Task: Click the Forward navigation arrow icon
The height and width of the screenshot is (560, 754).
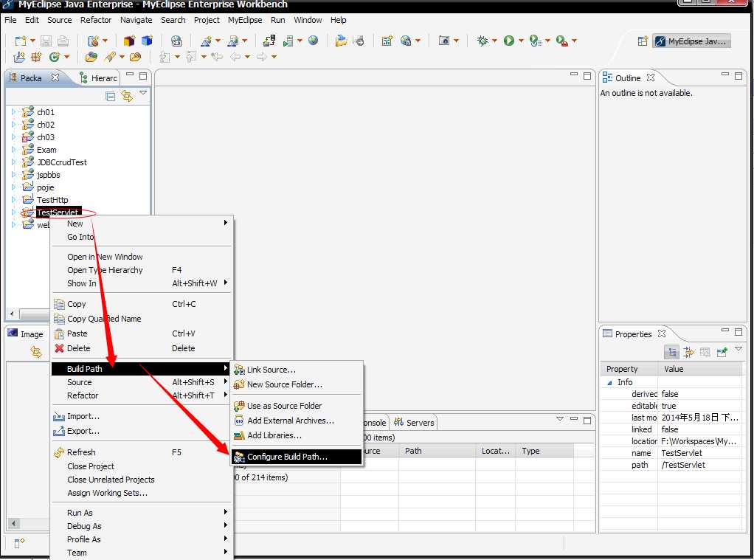Action: 262,57
